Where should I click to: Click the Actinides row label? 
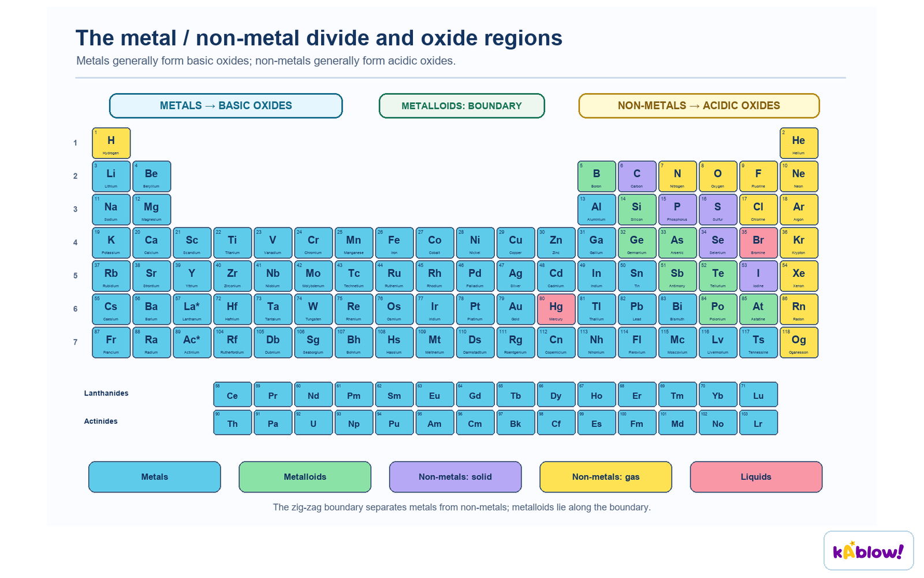101,421
